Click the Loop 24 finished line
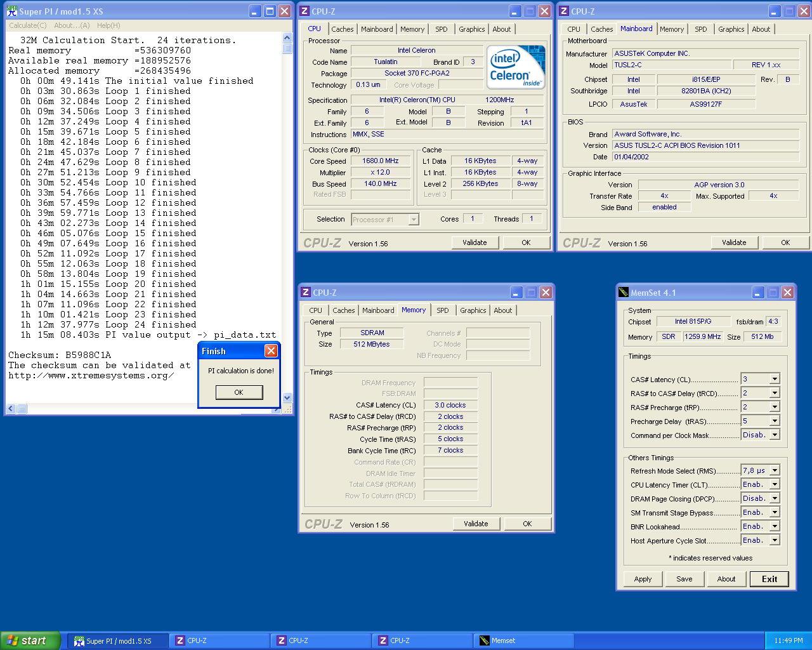 coord(108,324)
